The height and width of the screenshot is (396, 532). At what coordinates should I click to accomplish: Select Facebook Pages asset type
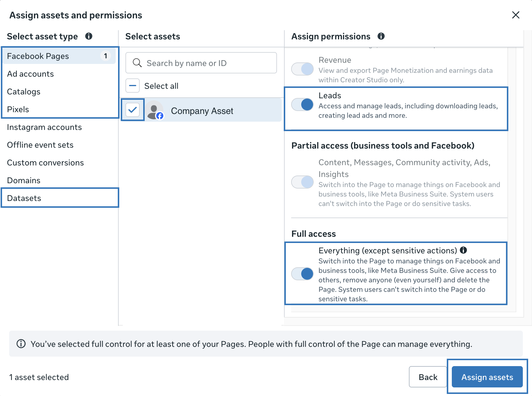59,56
